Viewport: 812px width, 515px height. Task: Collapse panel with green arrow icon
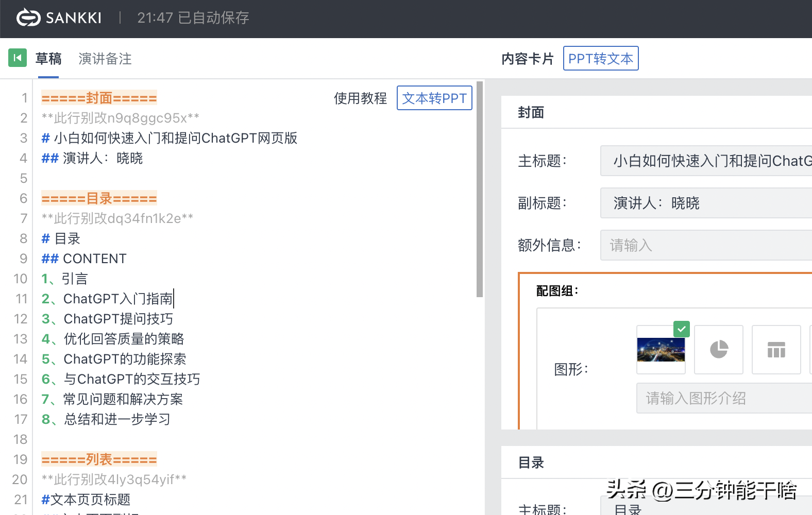[18, 58]
